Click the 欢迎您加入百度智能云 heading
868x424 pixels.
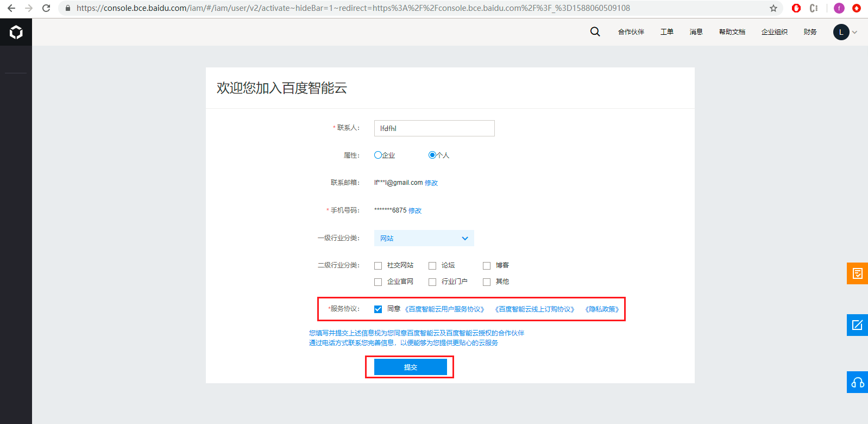tap(282, 88)
